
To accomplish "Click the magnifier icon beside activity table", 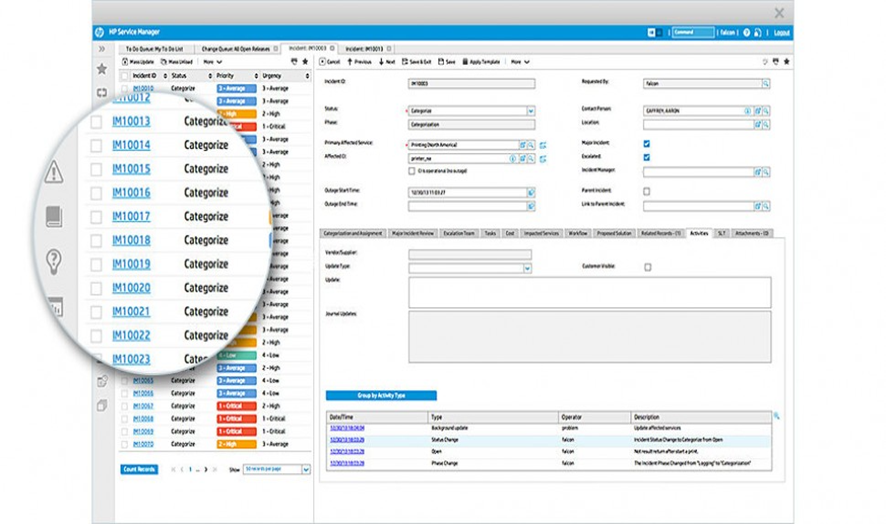I will point(777,416).
